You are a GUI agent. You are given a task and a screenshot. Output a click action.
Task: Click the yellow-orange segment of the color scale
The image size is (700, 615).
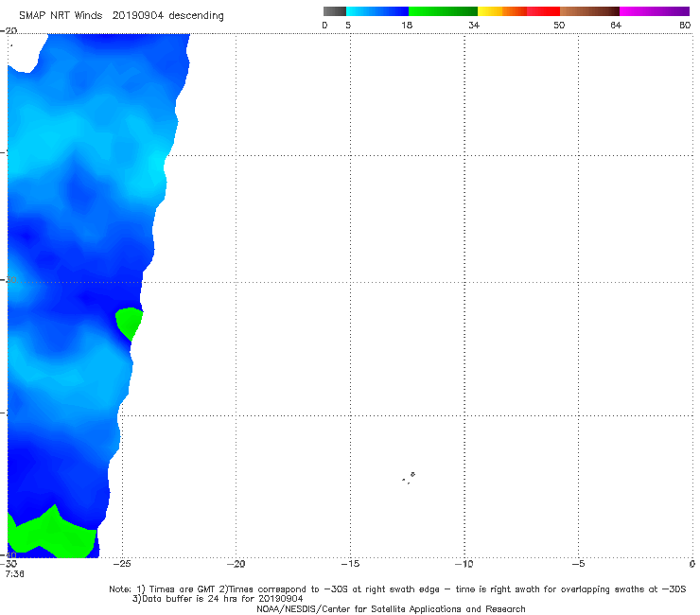click(501, 11)
